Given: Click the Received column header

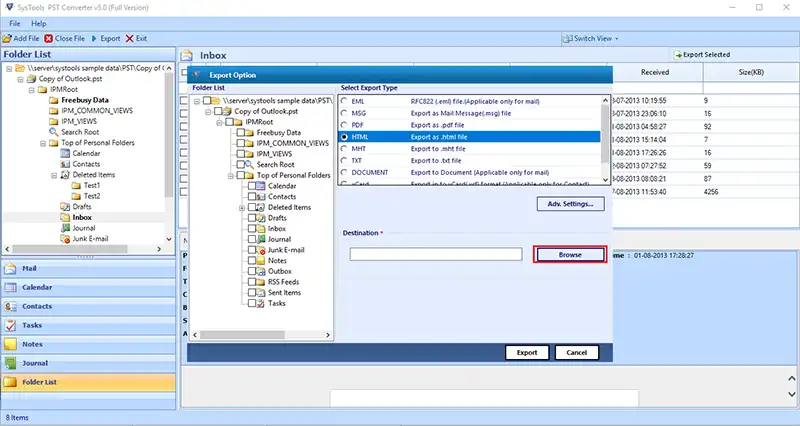Looking at the screenshot, I should pos(655,72).
